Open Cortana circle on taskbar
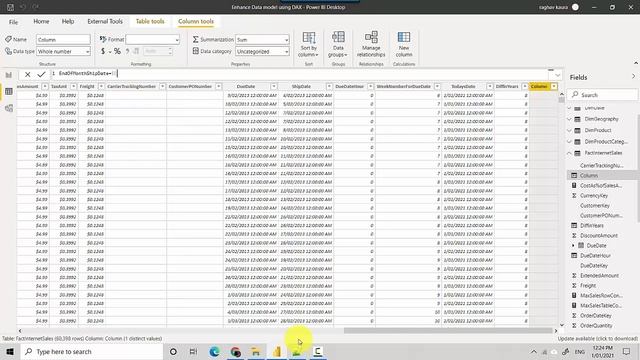The height and width of the screenshot is (360, 640). 173,351
